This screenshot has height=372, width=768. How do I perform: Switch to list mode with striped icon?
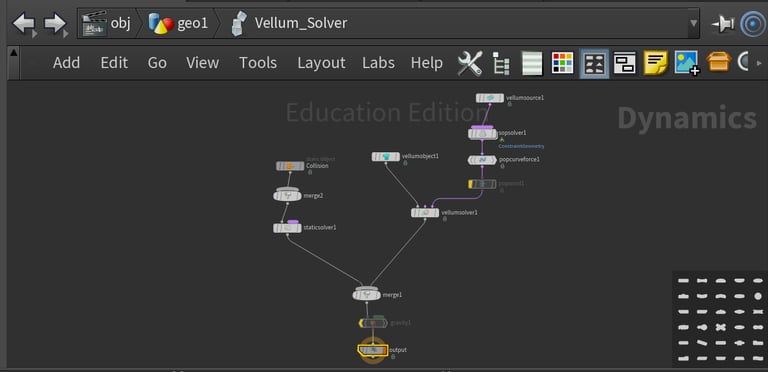(x=532, y=63)
